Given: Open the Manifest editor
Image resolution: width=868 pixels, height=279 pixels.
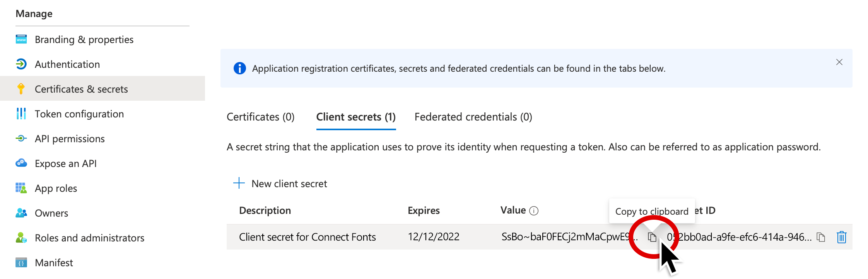Looking at the screenshot, I should pyautogui.click(x=54, y=263).
